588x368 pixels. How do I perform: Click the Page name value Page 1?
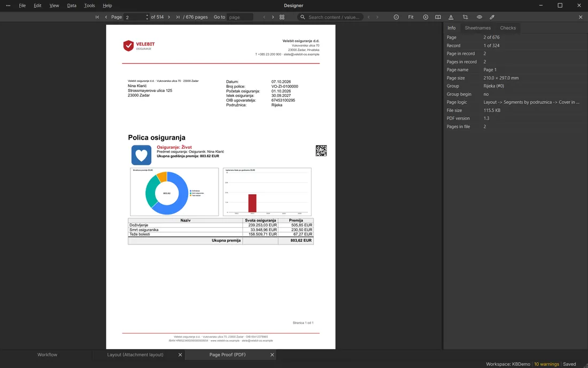(490, 70)
